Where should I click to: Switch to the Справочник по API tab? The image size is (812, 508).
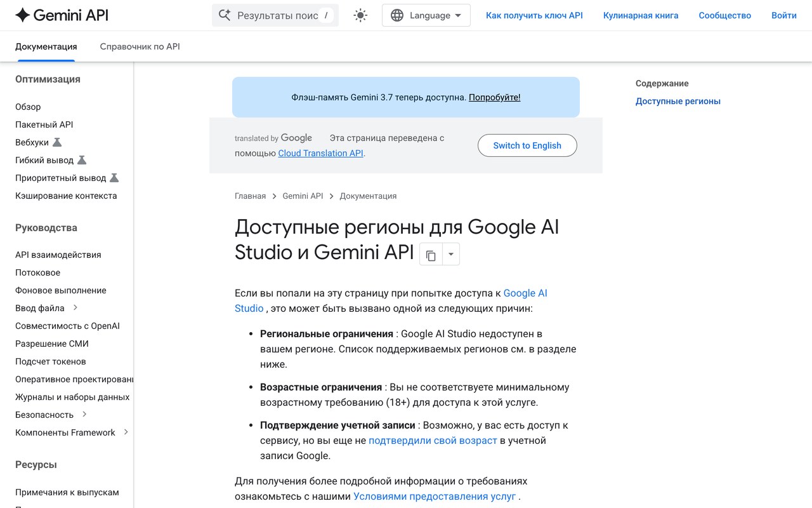click(x=140, y=46)
